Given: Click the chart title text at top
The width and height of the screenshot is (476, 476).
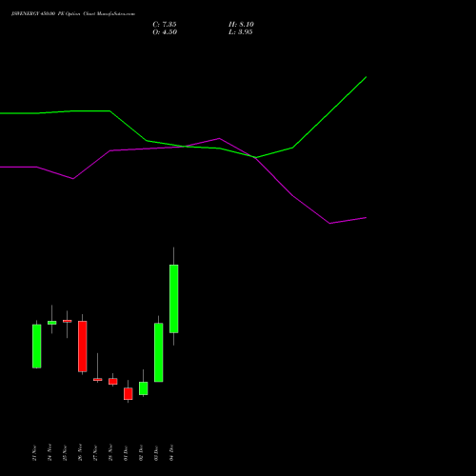Looking at the screenshot, I should coord(73,14).
